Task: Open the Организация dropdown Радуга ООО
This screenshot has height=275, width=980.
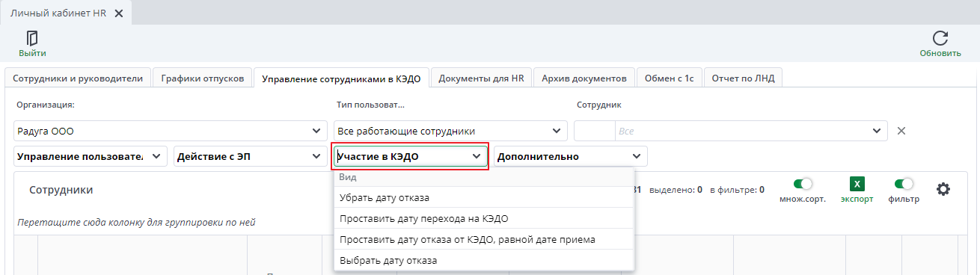Action: tap(171, 131)
